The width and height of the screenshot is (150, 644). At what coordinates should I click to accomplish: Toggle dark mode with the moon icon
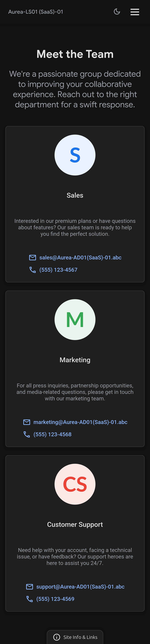(x=117, y=12)
